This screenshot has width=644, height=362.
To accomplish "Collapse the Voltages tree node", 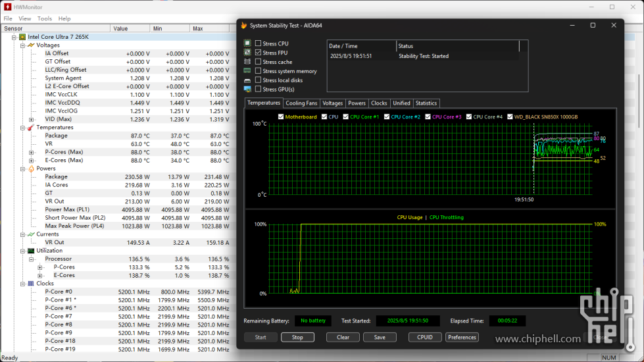I will pyautogui.click(x=22, y=45).
